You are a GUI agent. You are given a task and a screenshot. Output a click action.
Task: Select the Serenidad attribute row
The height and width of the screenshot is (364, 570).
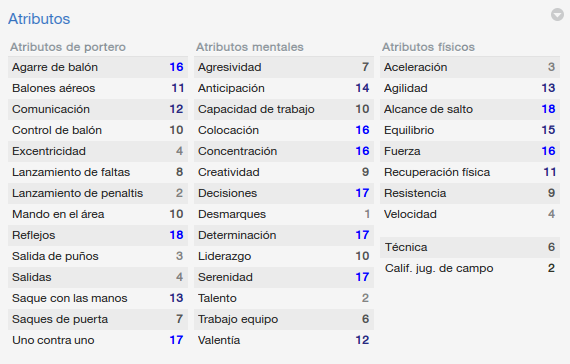[284, 277]
